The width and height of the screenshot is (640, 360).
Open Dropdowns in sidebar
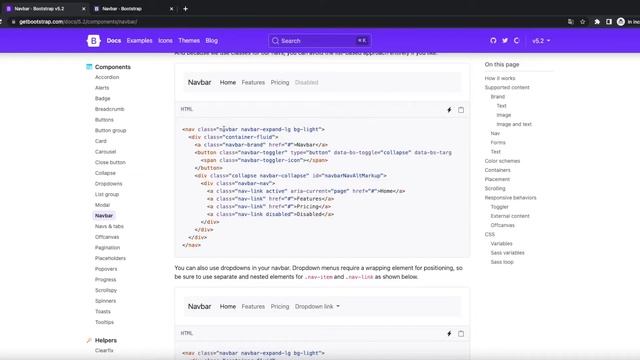[109, 184]
